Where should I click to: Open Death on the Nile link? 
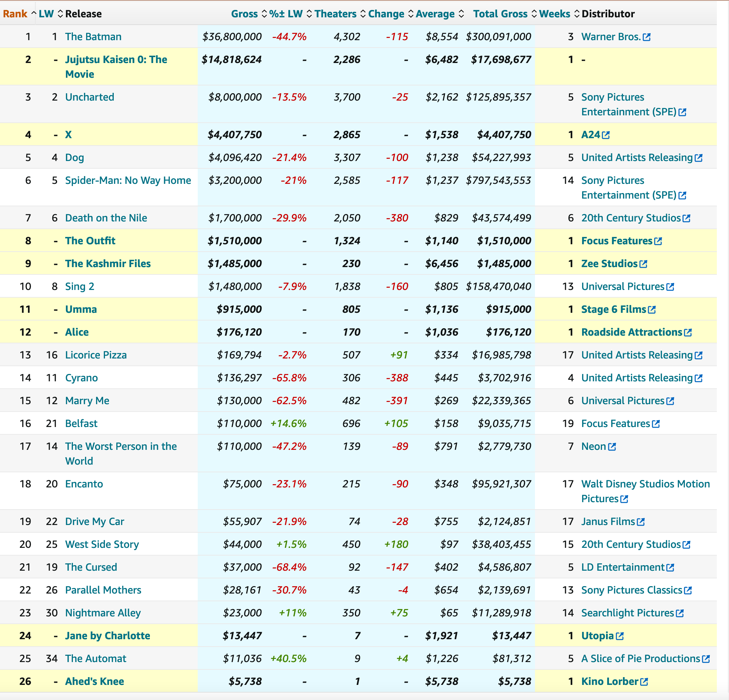pos(106,218)
